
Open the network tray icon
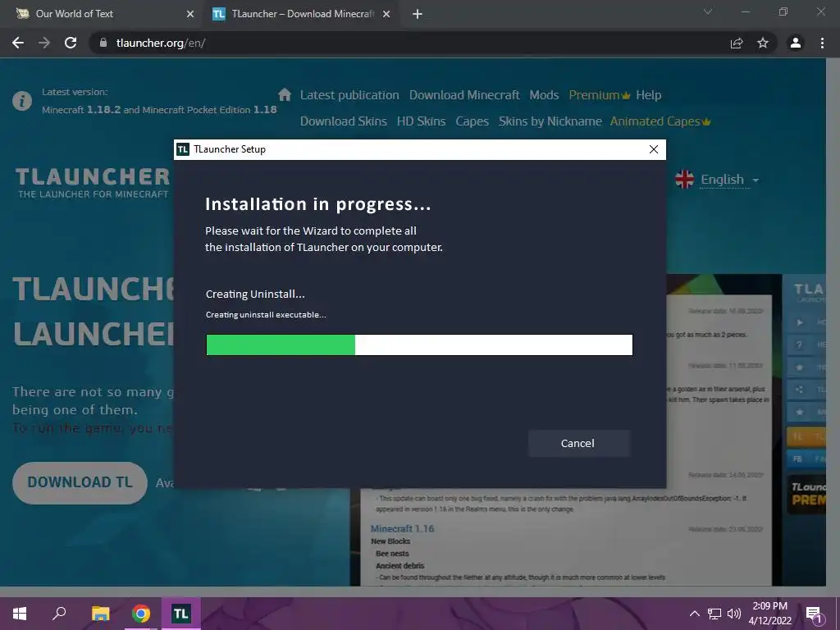click(x=714, y=614)
